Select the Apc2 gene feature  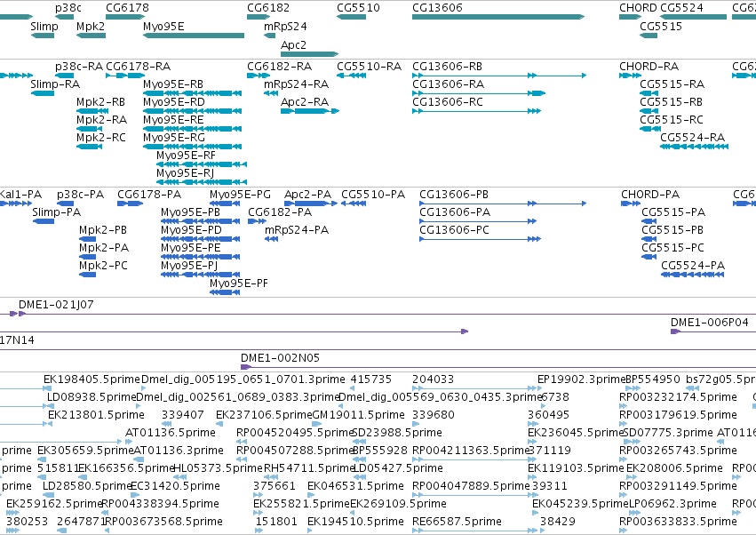309,54
